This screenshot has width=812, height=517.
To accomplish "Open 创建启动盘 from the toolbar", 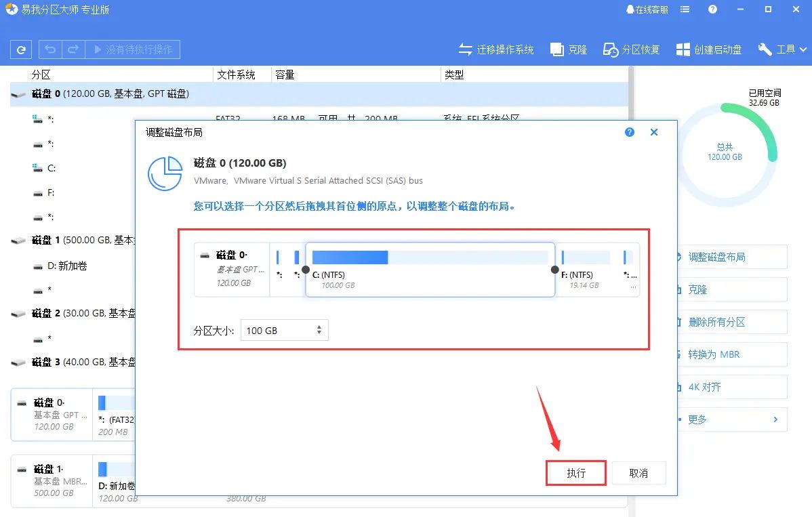I will [x=708, y=49].
